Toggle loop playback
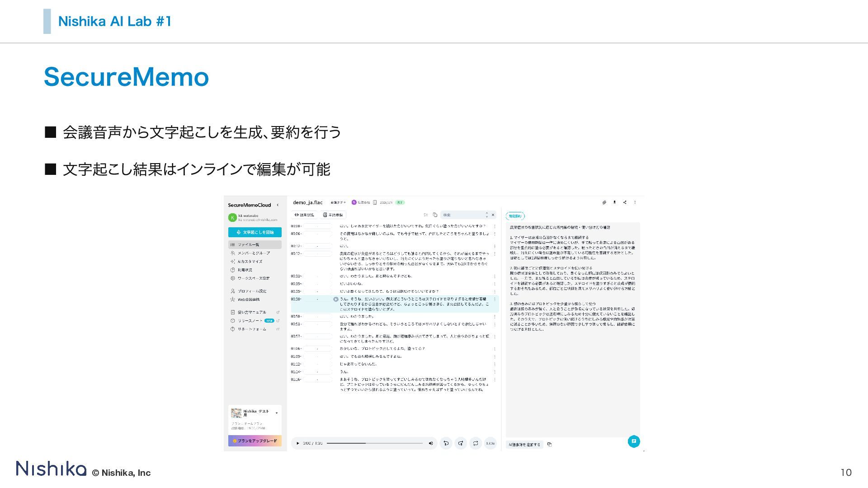868x488 pixels. (476, 443)
